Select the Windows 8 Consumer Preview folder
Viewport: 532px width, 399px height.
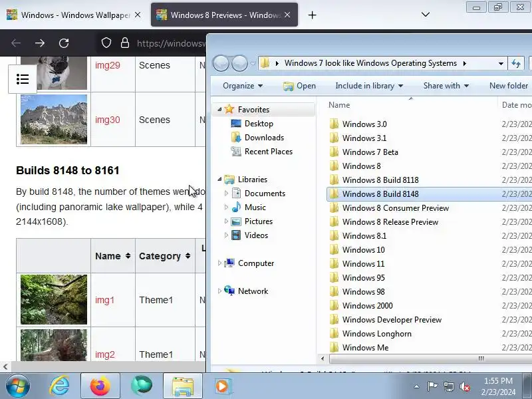(x=396, y=208)
